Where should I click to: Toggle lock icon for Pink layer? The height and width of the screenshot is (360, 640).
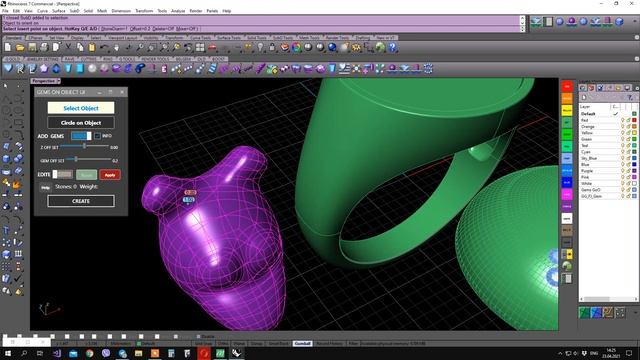628,177
